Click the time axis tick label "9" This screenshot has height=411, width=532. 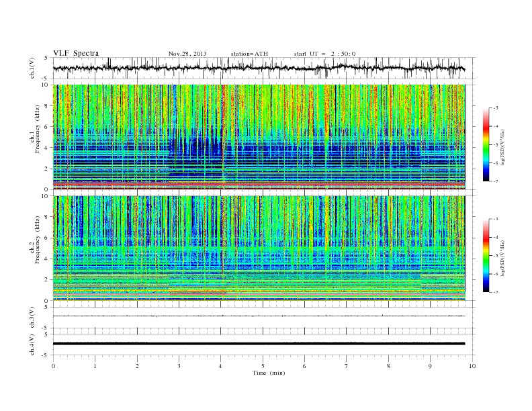point(430,366)
